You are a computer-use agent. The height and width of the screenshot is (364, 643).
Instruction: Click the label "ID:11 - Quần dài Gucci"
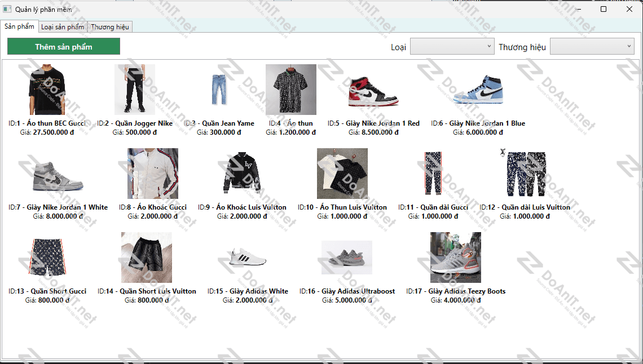click(433, 207)
